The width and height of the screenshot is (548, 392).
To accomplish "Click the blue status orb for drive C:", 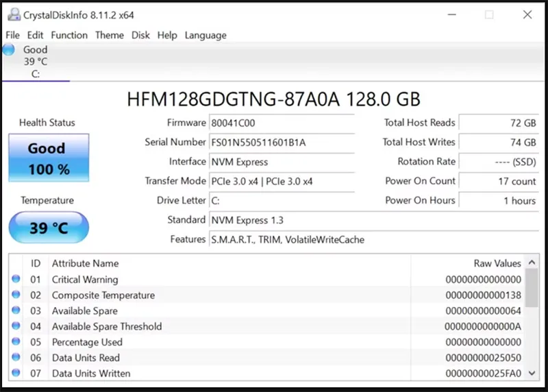I will pos(9,49).
